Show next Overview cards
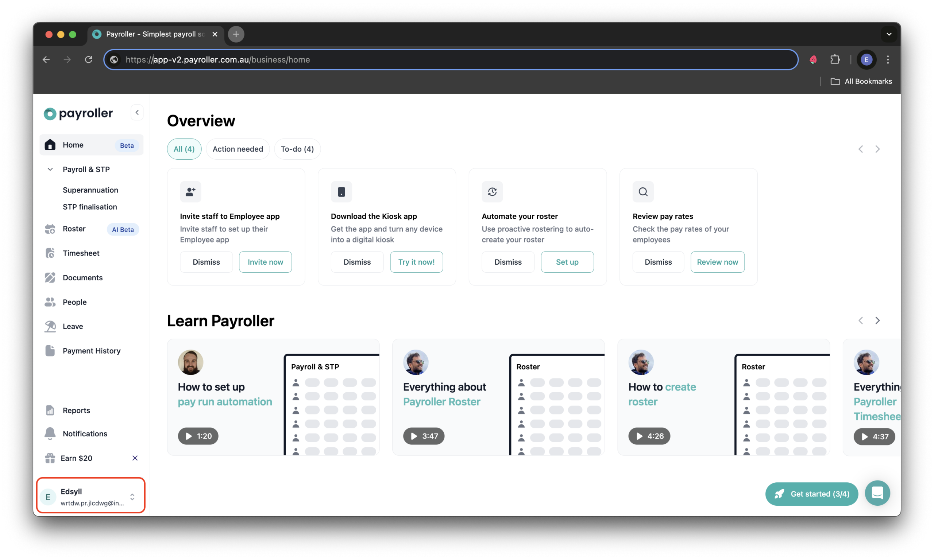 click(877, 149)
